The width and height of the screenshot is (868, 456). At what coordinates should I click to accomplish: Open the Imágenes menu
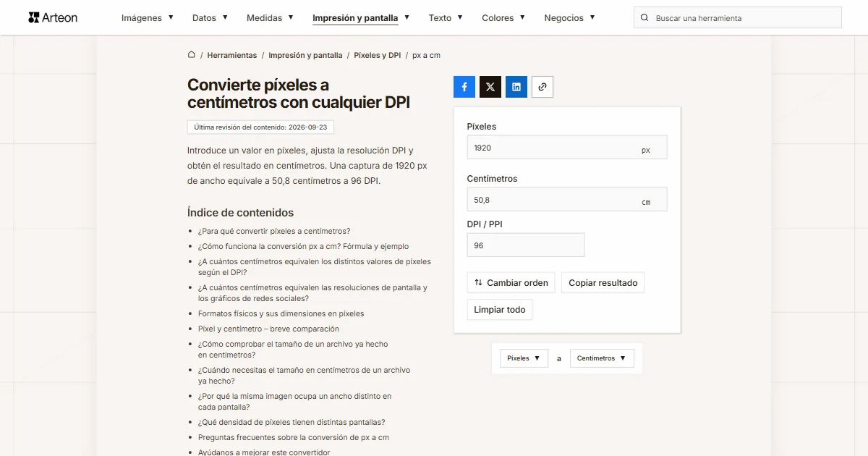[x=148, y=17]
